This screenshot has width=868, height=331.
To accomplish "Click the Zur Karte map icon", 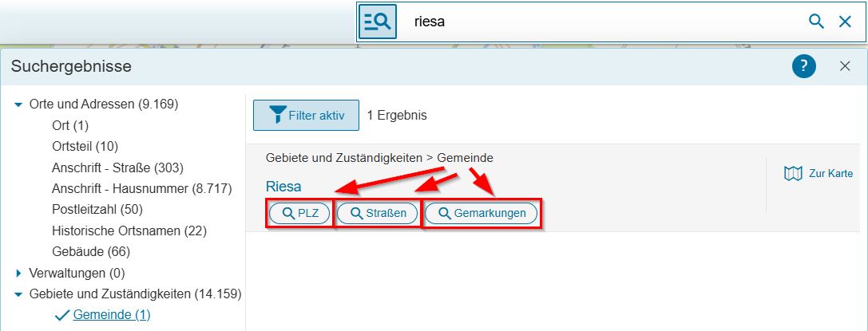I will coord(793,174).
